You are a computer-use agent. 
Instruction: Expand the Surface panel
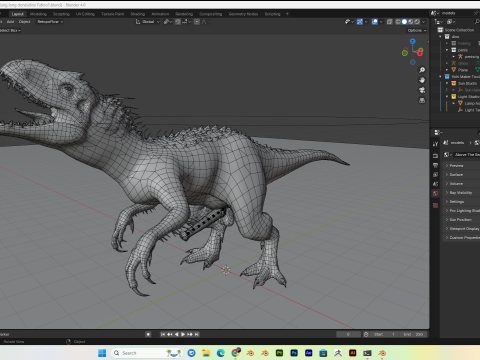click(x=461, y=175)
